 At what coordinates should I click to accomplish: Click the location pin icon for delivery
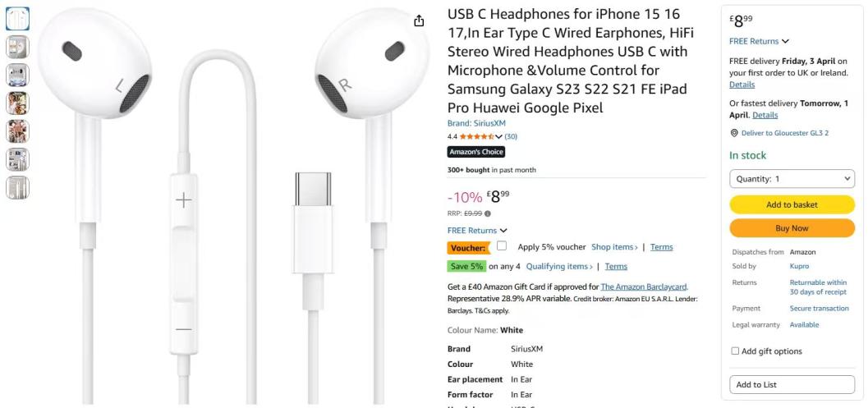click(734, 133)
